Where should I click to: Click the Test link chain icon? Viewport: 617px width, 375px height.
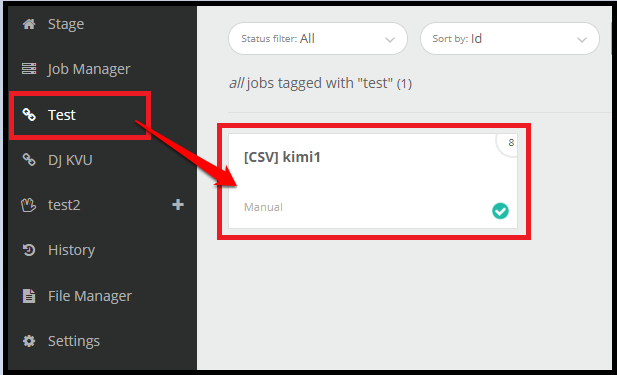[x=29, y=115]
